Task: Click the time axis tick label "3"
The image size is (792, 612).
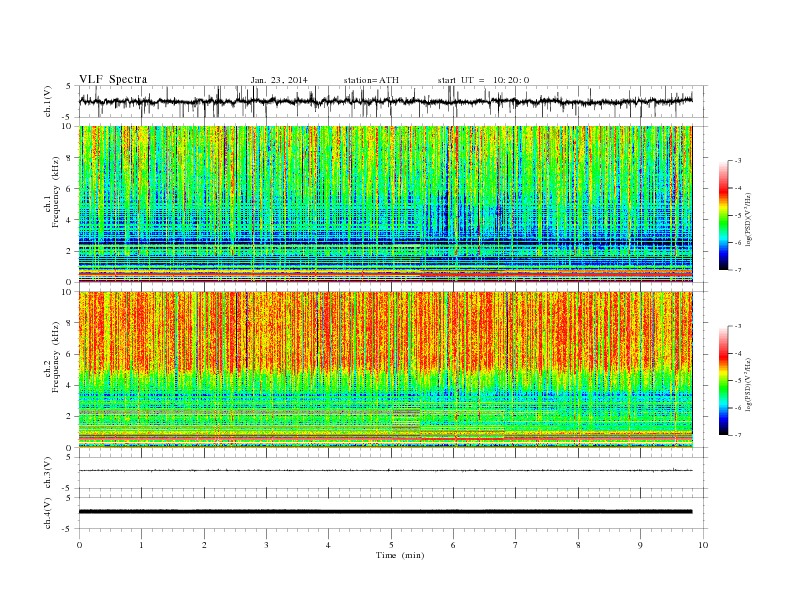Action: pyautogui.click(x=266, y=545)
